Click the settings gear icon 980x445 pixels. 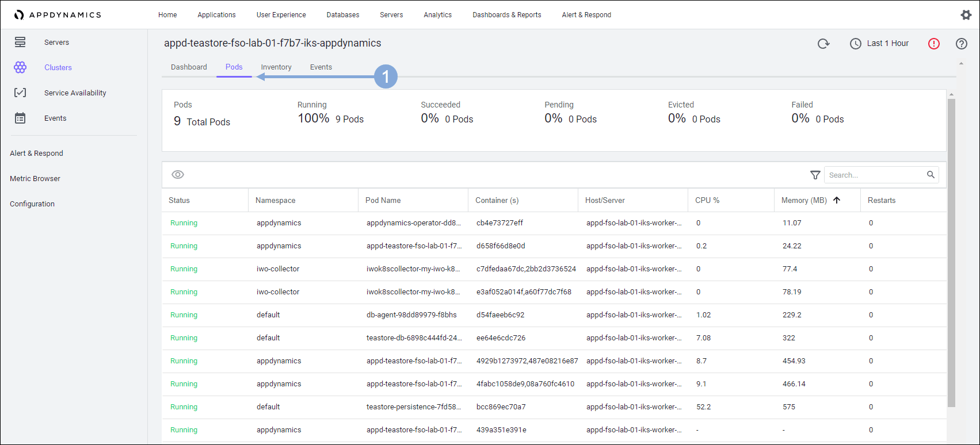point(966,15)
